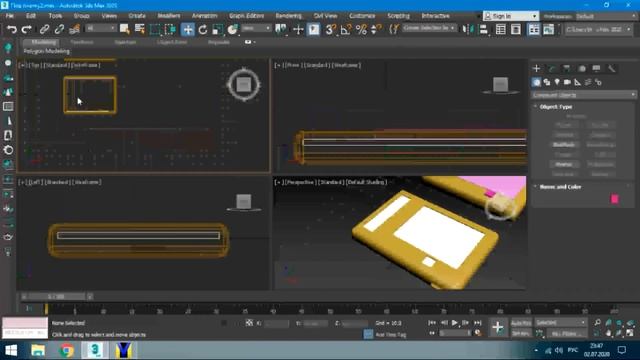Expand the Polygon Modeling panel label

point(47,51)
